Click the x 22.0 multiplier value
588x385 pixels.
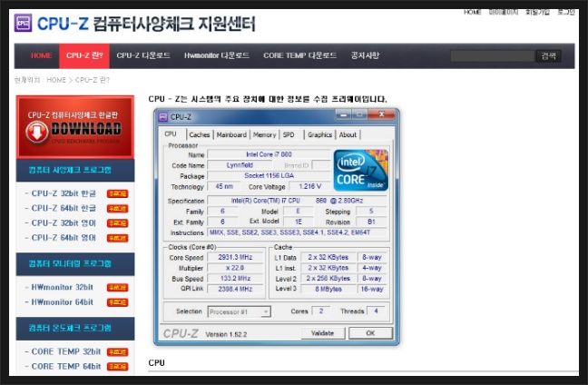235,268
